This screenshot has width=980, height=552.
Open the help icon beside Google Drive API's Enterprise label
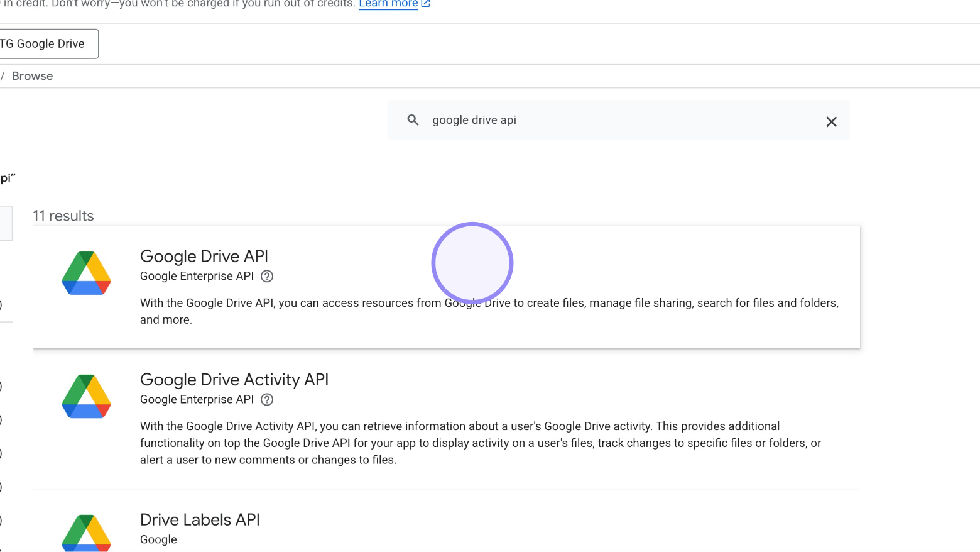[266, 276]
